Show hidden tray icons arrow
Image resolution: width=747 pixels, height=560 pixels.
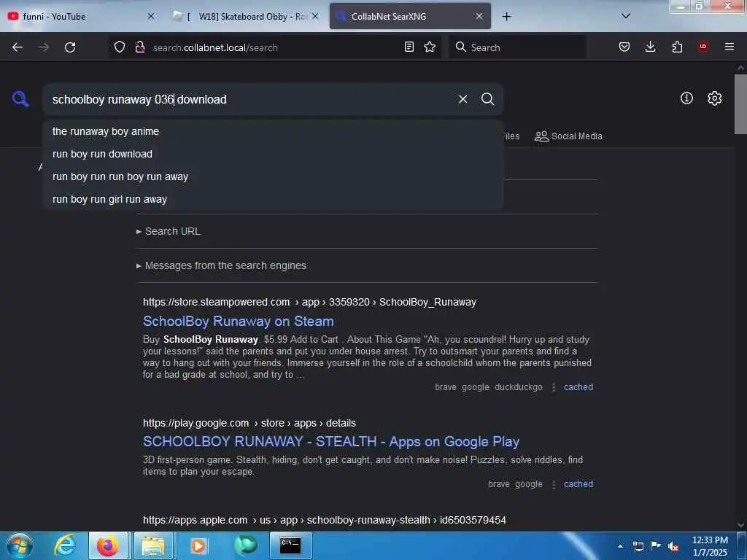tap(620, 546)
